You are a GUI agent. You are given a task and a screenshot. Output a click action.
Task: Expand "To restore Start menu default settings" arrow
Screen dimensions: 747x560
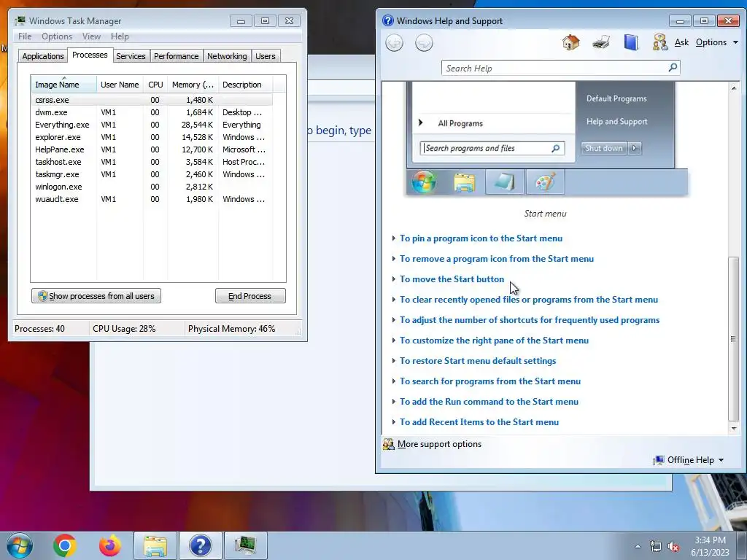click(x=393, y=361)
